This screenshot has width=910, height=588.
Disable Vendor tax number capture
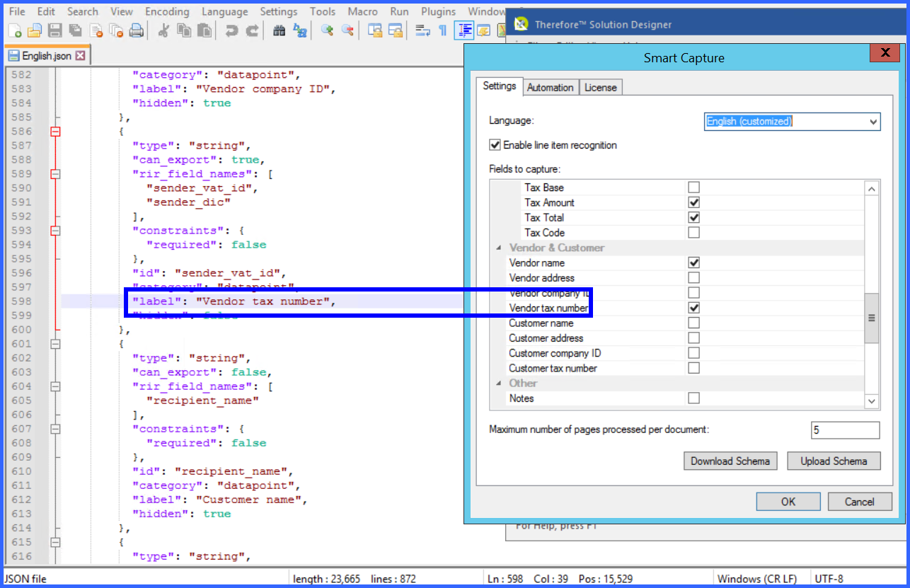click(x=693, y=308)
